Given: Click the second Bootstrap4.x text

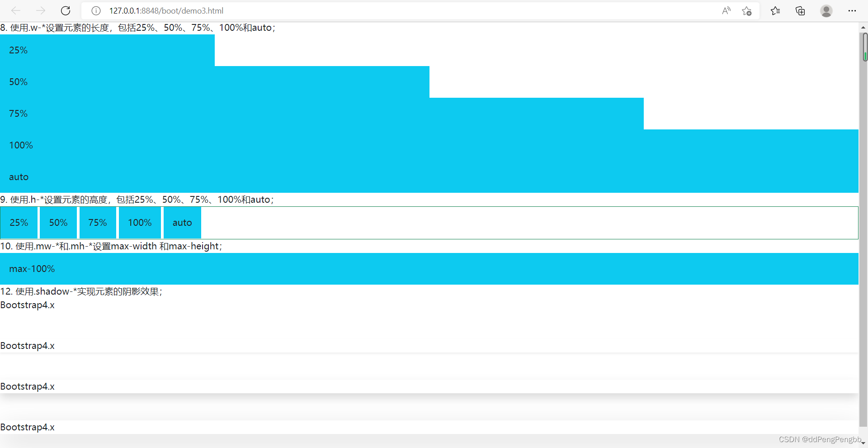Looking at the screenshot, I should pos(27,346).
